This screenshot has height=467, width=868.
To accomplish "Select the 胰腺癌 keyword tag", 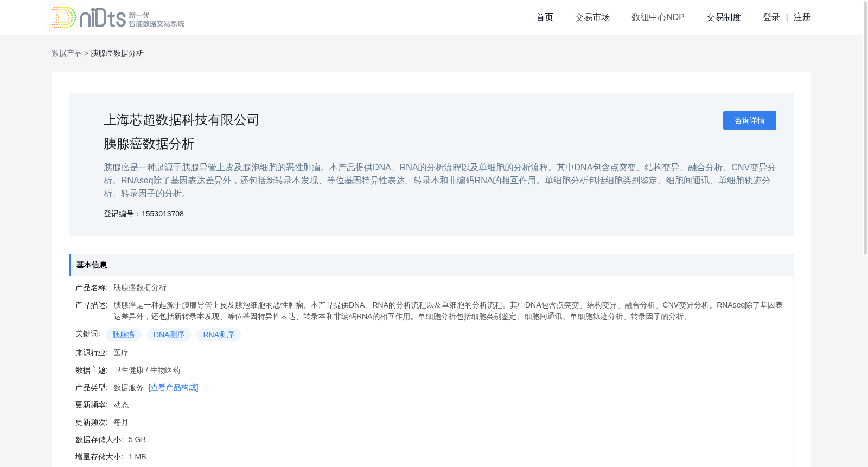I will (x=124, y=335).
